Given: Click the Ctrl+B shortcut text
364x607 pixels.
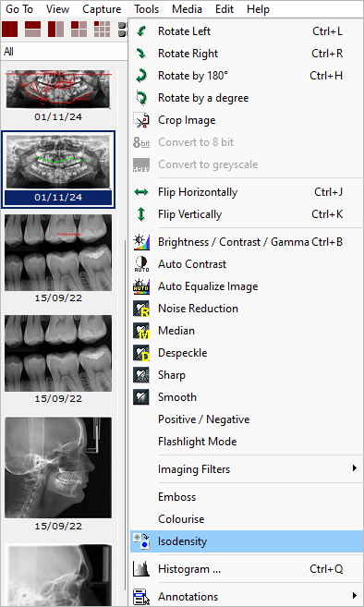Looking at the screenshot, I should click(x=327, y=242).
